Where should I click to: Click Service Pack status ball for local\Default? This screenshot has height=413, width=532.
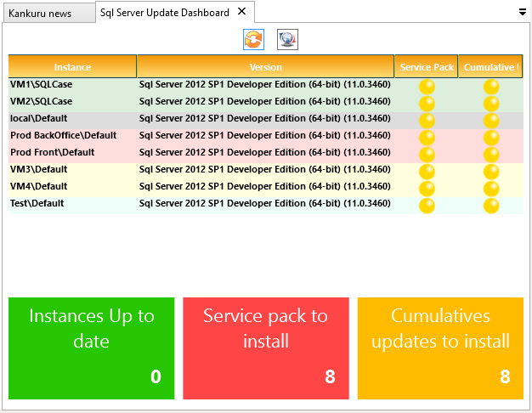tap(427, 121)
